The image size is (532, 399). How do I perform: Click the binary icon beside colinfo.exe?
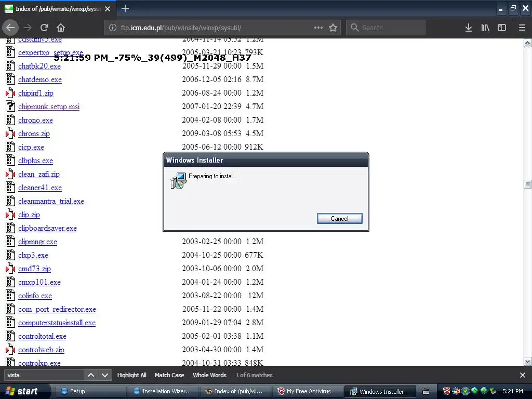coord(10,296)
